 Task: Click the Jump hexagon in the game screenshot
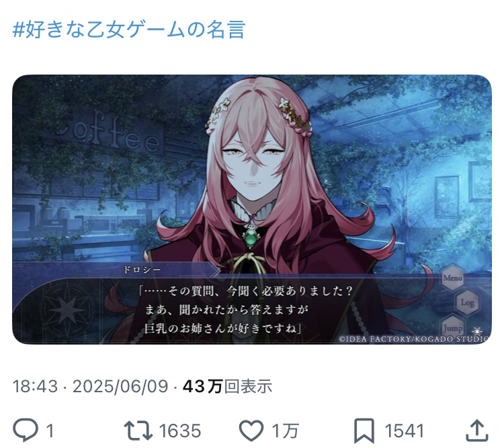[452, 327]
